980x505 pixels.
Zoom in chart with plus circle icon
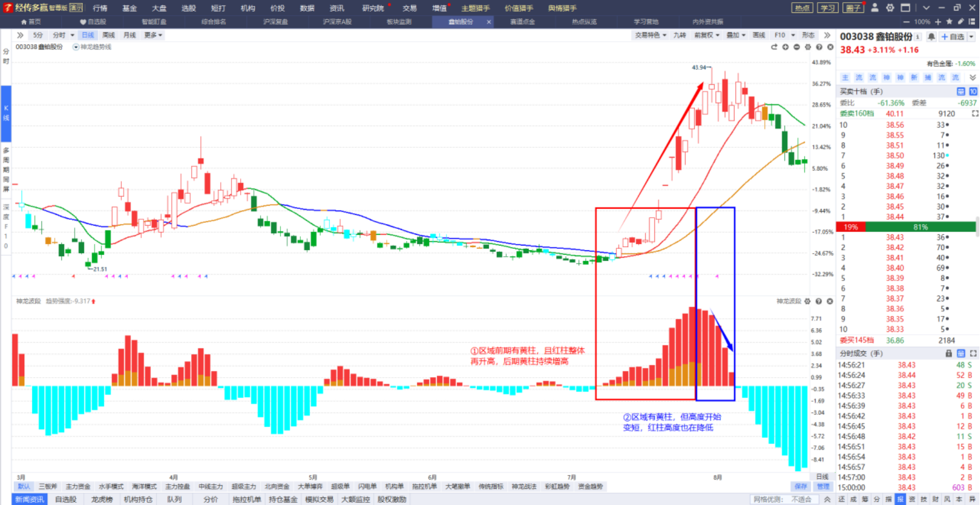tap(786, 47)
